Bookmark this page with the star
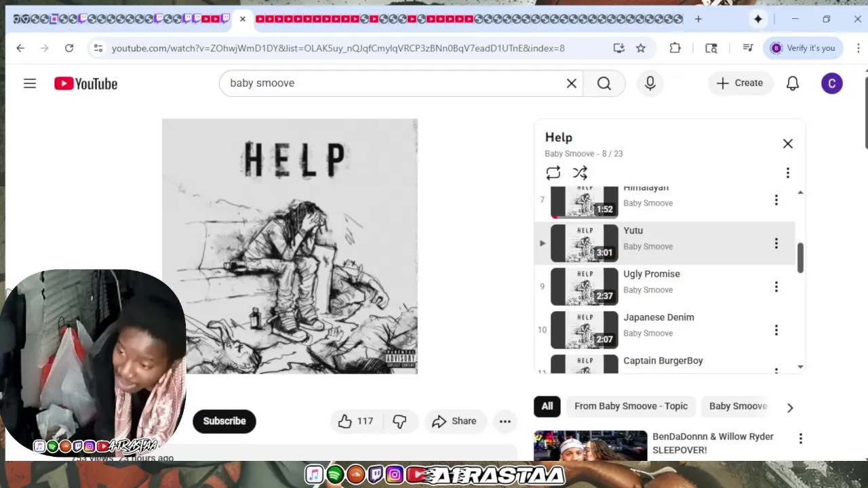The width and height of the screenshot is (868, 488). [x=641, y=48]
